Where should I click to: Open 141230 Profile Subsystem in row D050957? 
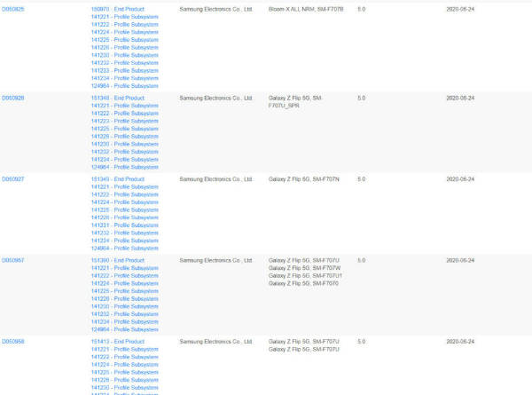pyautogui.click(x=124, y=306)
